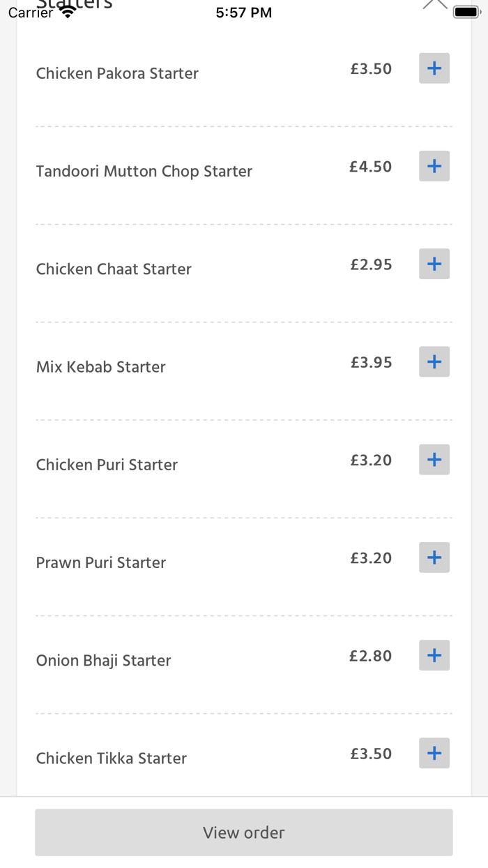Add Chicken Tikka Starter to the order

click(434, 753)
